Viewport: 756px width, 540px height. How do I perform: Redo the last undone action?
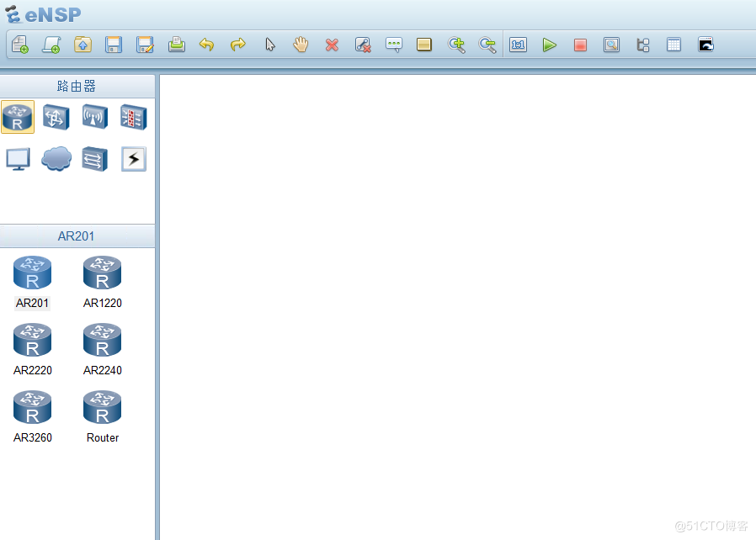click(237, 45)
